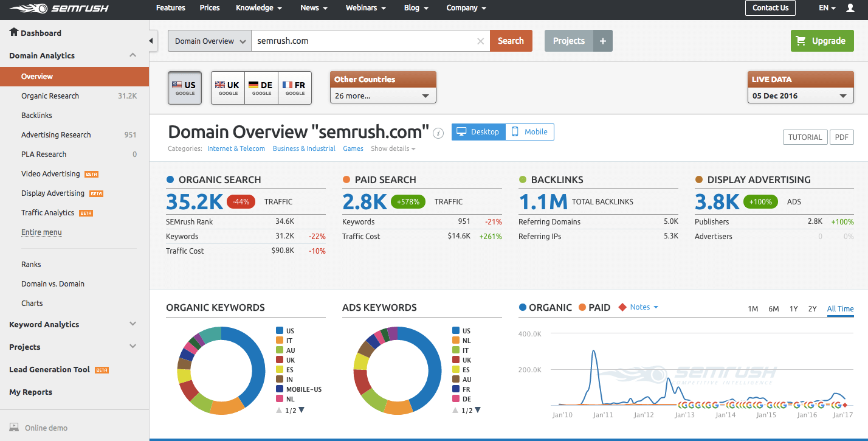This screenshot has height=441, width=868.
Task: Set chart range to 1M
Action: pyautogui.click(x=753, y=309)
